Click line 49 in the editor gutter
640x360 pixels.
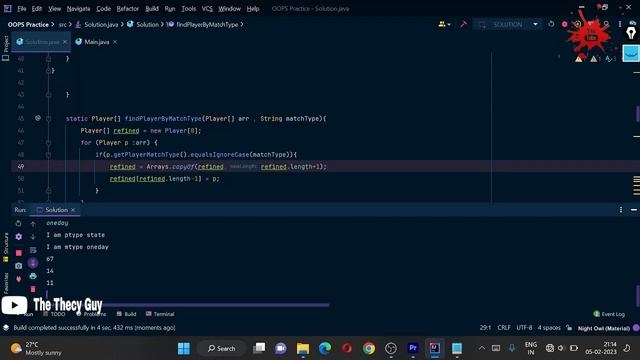[21, 167]
